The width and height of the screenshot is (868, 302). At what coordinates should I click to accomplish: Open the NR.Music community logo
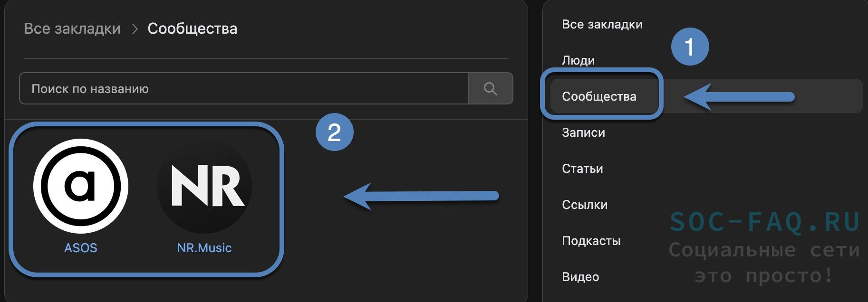204,186
